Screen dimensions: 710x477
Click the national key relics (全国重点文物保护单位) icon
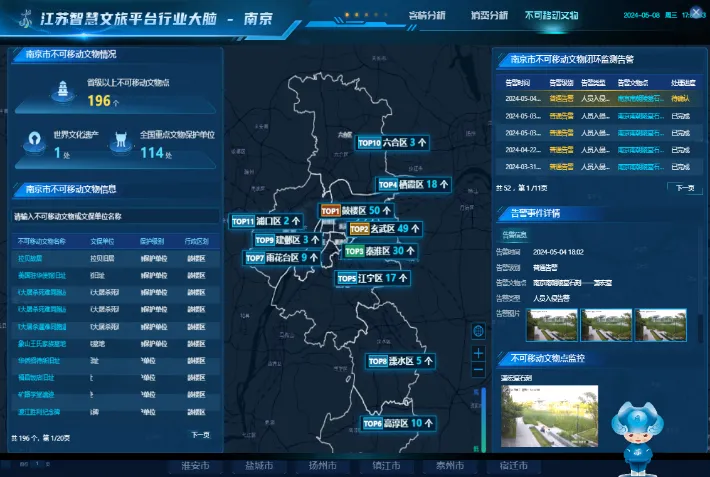[x=119, y=141]
